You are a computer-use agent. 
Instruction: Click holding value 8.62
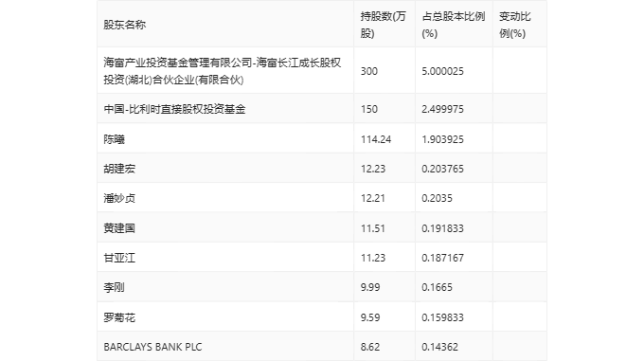pos(370,347)
